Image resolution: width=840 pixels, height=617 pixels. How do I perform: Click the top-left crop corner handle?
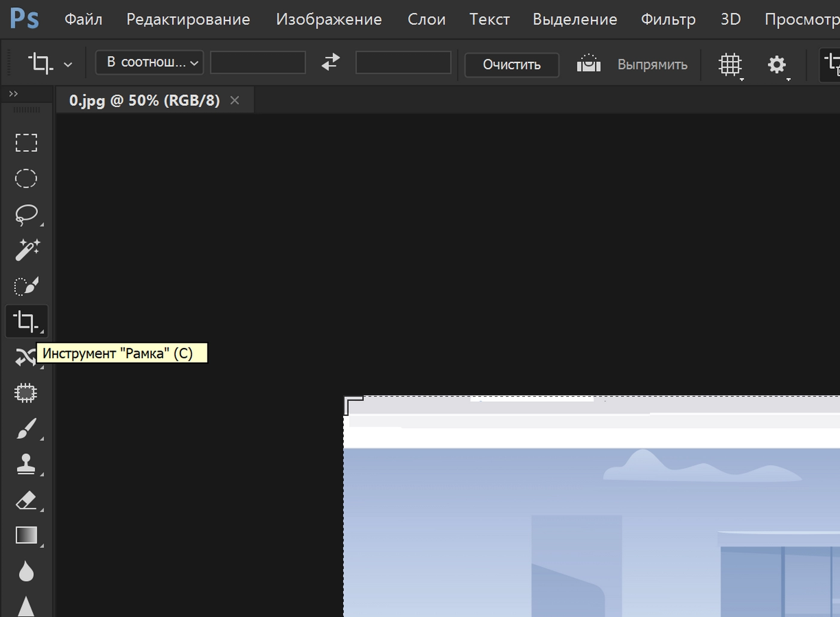tap(353, 405)
